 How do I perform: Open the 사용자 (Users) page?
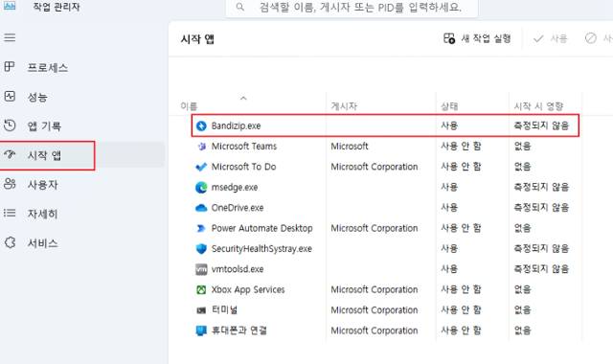(42, 185)
